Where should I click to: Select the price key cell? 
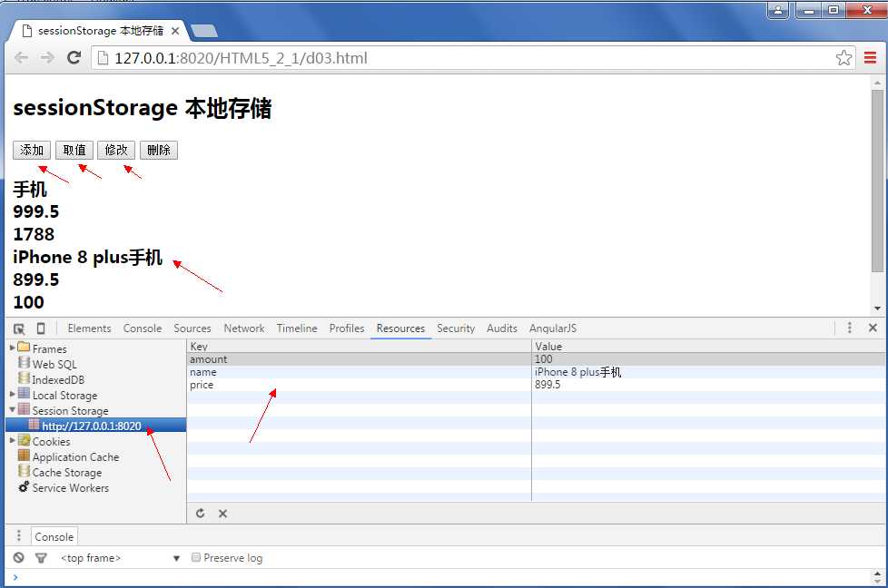click(x=359, y=384)
